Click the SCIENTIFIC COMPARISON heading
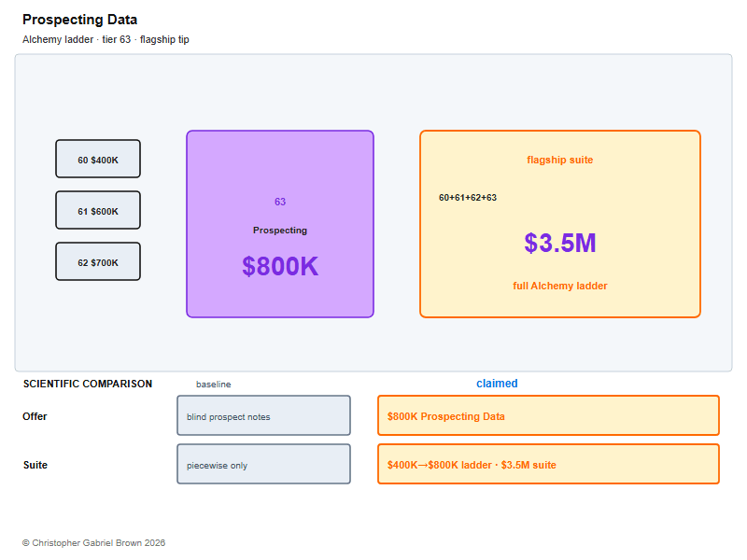The width and height of the screenshot is (747, 560). click(x=88, y=384)
